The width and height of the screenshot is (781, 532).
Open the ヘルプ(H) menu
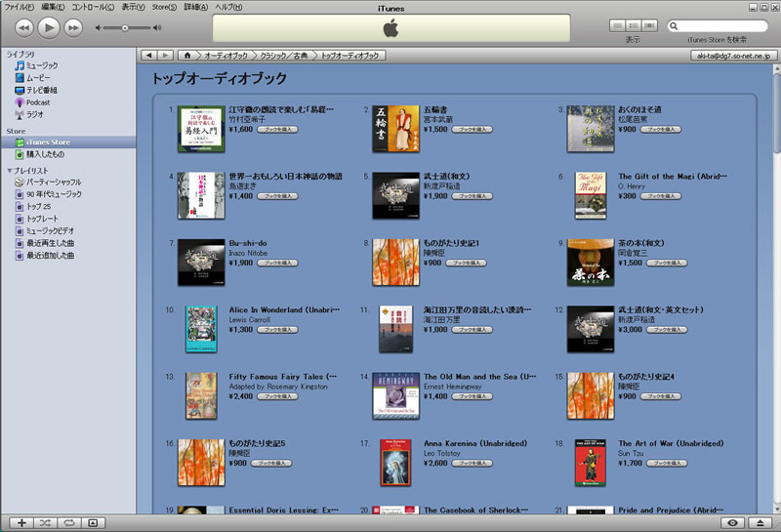pos(228,7)
